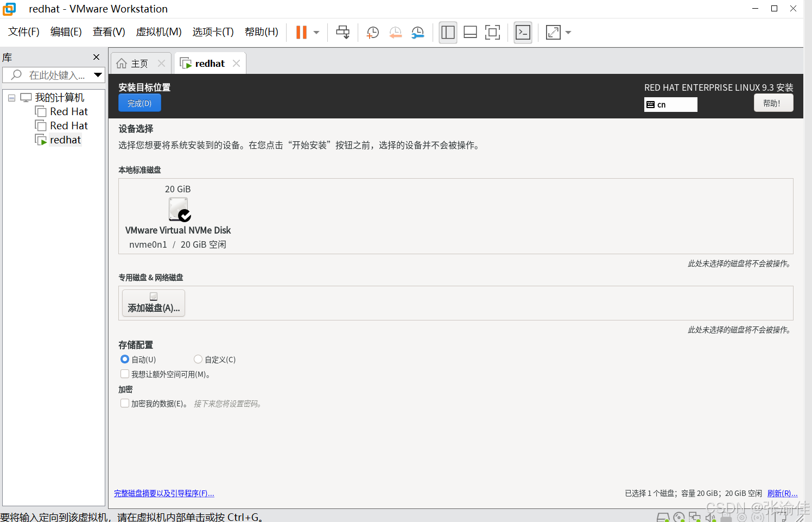Image resolution: width=812 pixels, height=522 pixels.
Task: Collapse the 我的计算机 tree node
Action: tap(11, 98)
